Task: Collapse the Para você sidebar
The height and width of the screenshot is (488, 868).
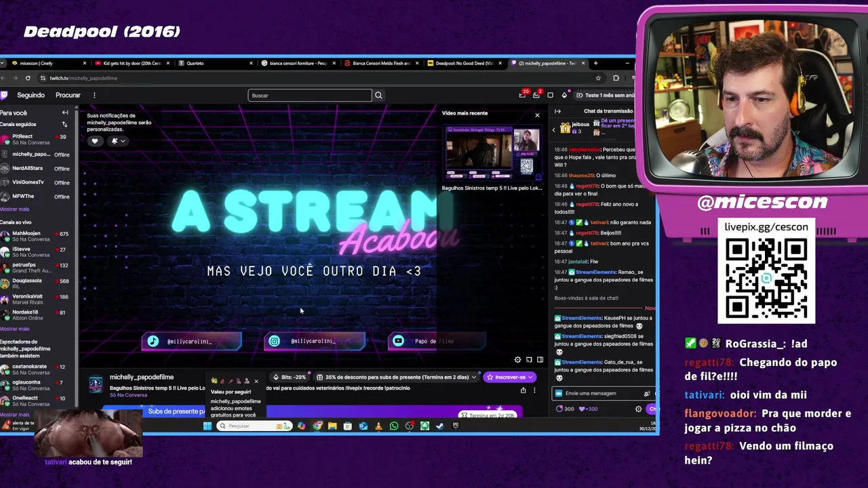Action: 65,113
